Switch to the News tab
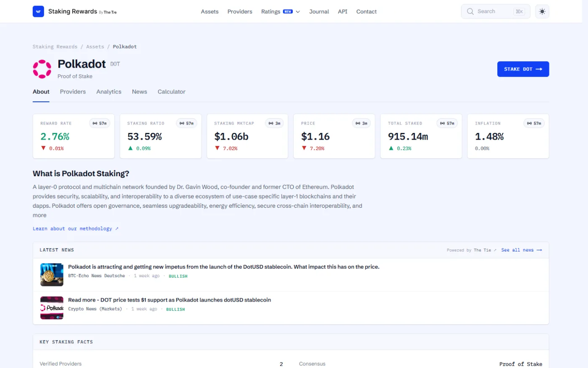Screen dimensions: 588x368 (x=139, y=92)
